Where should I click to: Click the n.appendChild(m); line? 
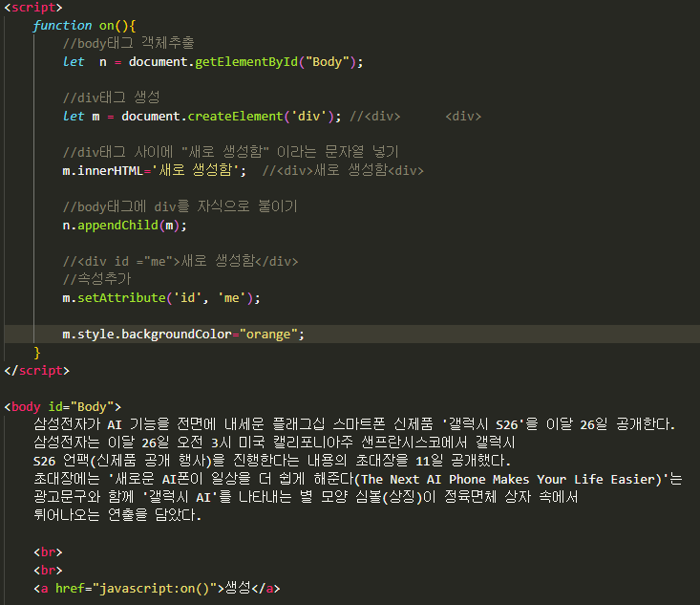click(124, 226)
